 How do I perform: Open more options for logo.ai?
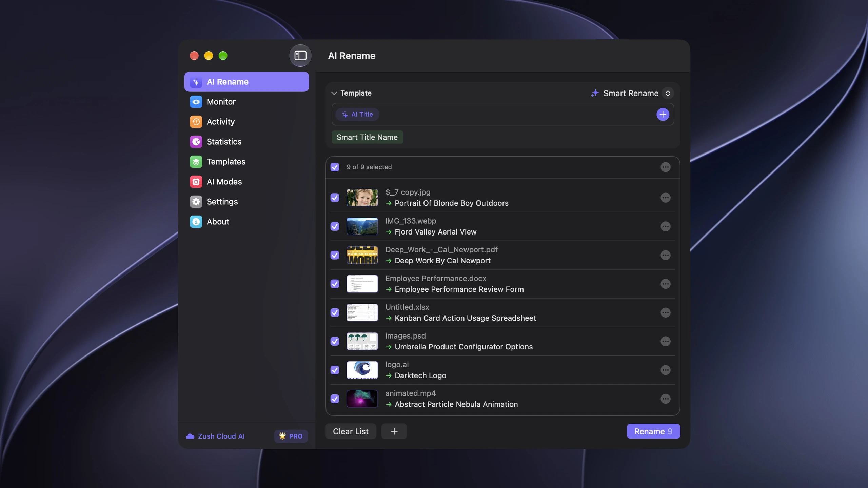[x=665, y=370]
